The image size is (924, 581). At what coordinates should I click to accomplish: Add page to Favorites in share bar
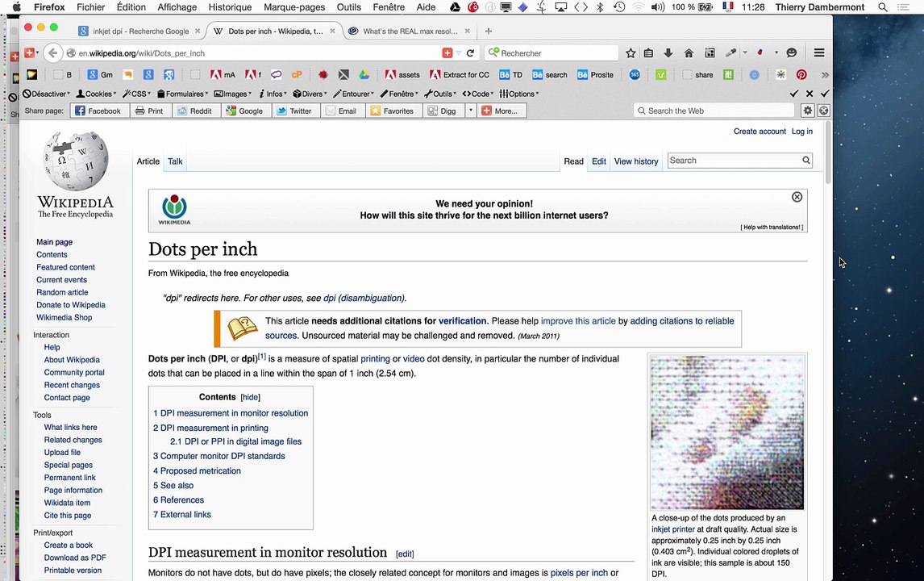point(393,111)
